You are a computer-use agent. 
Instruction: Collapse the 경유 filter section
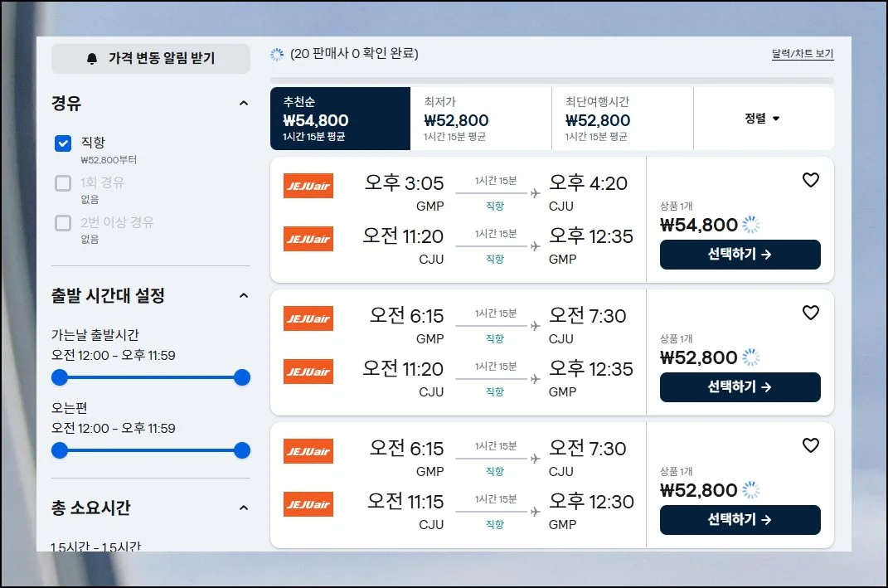pyautogui.click(x=243, y=104)
